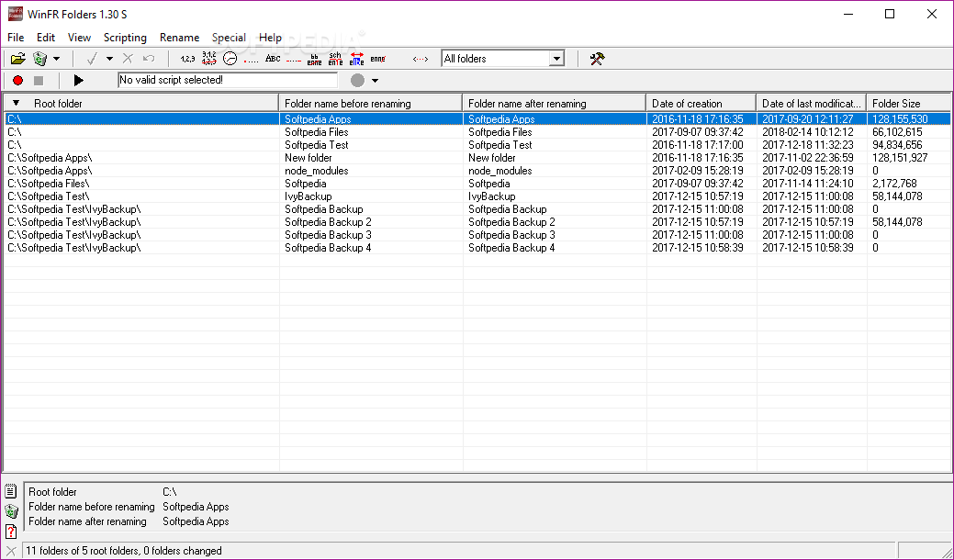The height and width of the screenshot is (560, 954).
Task: Open the View menu
Action: [79, 38]
